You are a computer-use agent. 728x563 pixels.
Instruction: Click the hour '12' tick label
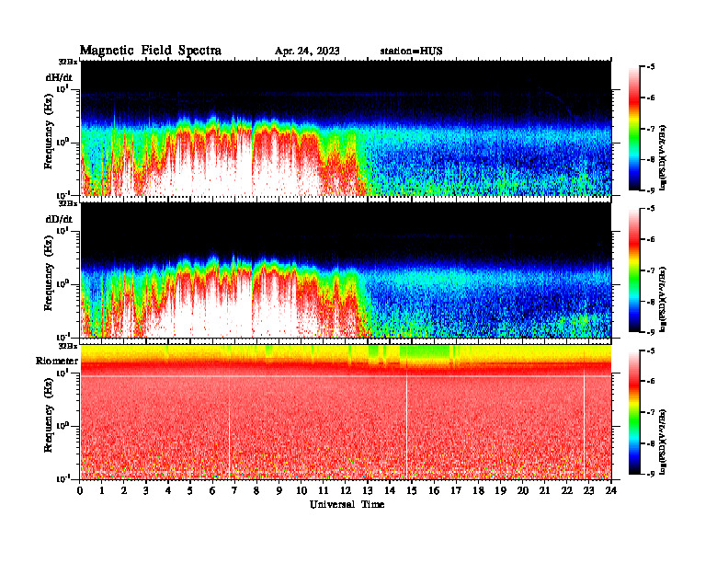pos(345,490)
